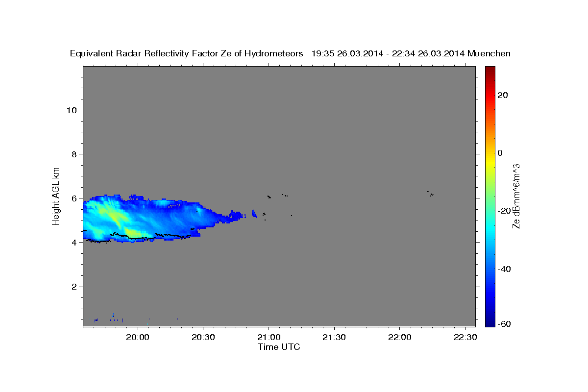Click the plot title text
The width and height of the screenshot is (588, 392).
tap(290, 53)
